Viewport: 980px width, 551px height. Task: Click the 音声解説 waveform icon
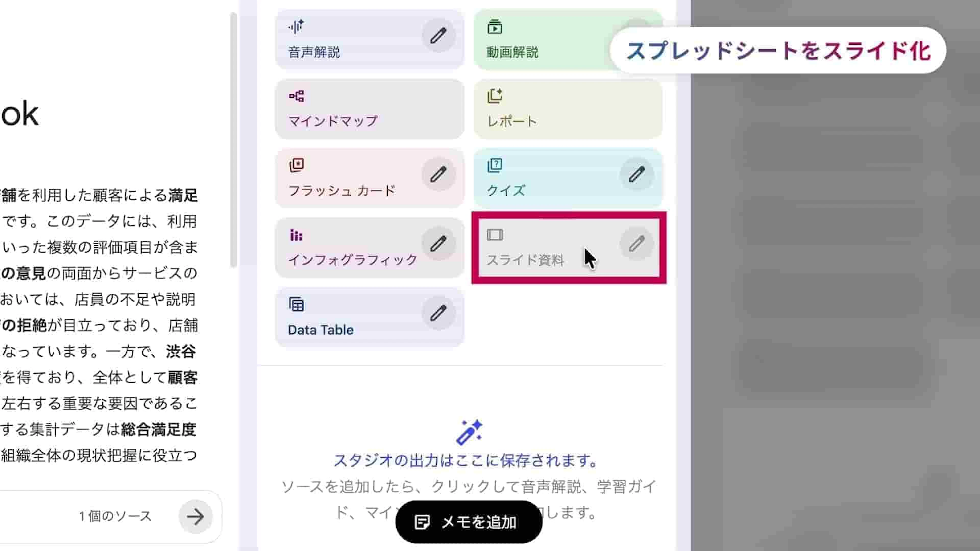pos(296,27)
